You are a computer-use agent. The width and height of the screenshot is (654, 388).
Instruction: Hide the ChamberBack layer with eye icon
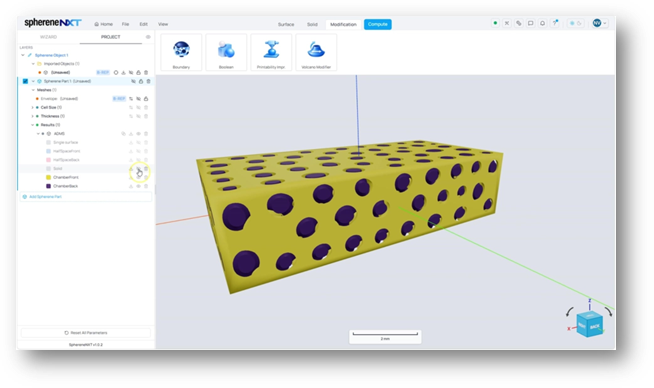[x=138, y=186]
